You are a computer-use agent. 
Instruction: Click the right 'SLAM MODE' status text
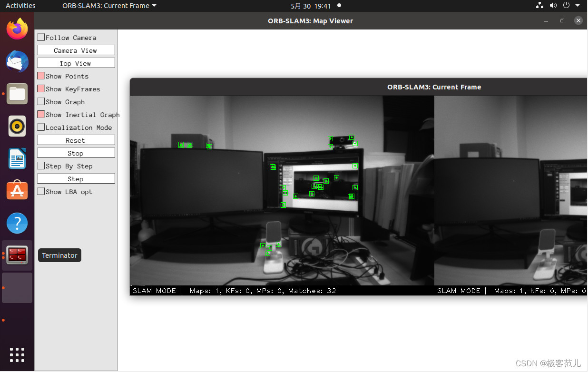[459, 291]
